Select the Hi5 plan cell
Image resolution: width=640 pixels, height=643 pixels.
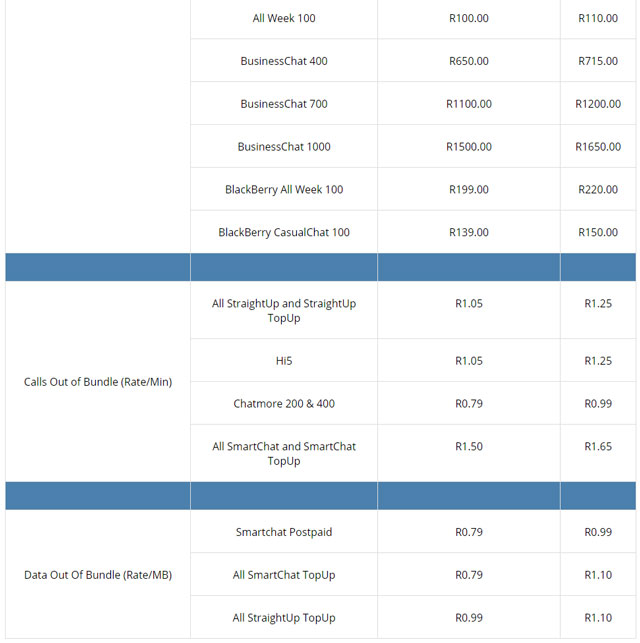[x=284, y=361]
